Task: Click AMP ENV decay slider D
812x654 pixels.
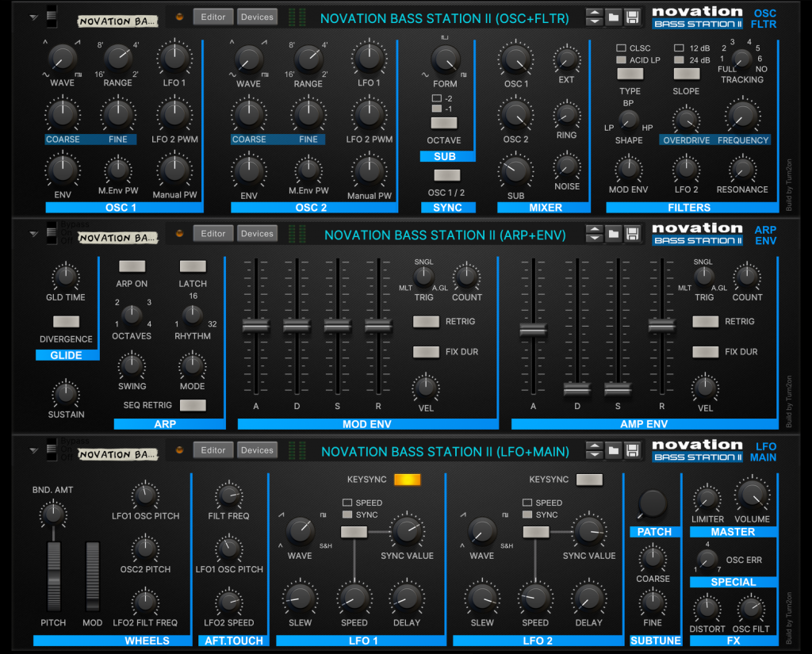Action: click(577, 389)
